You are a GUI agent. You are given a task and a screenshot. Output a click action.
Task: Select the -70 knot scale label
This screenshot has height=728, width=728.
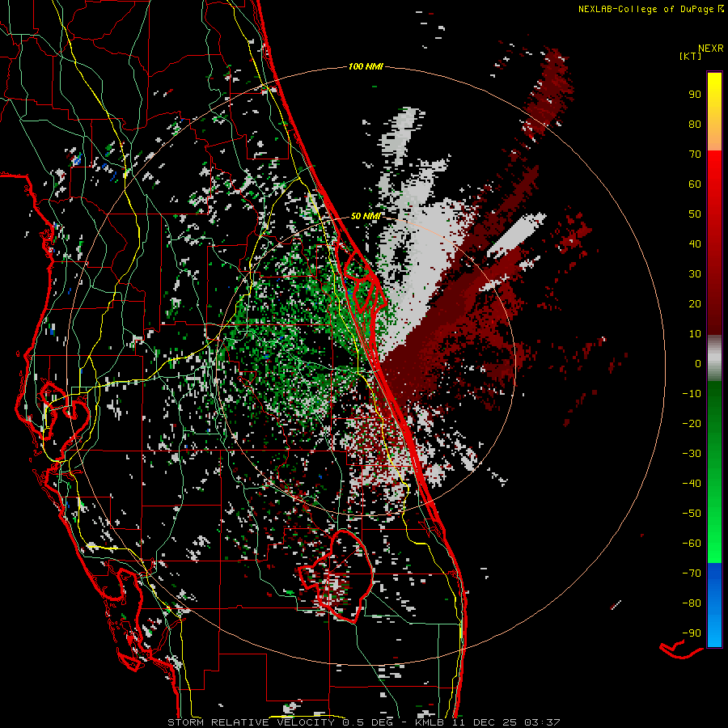click(x=692, y=574)
